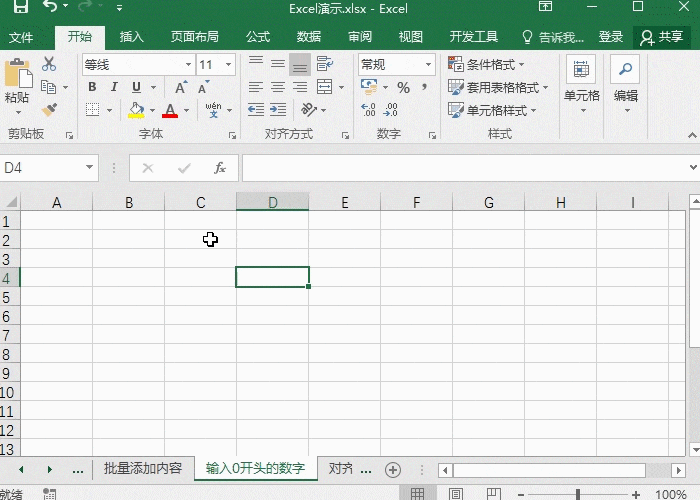Viewport: 700px width, 500px height.
Task: Open the borders icon
Action: tap(92, 110)
